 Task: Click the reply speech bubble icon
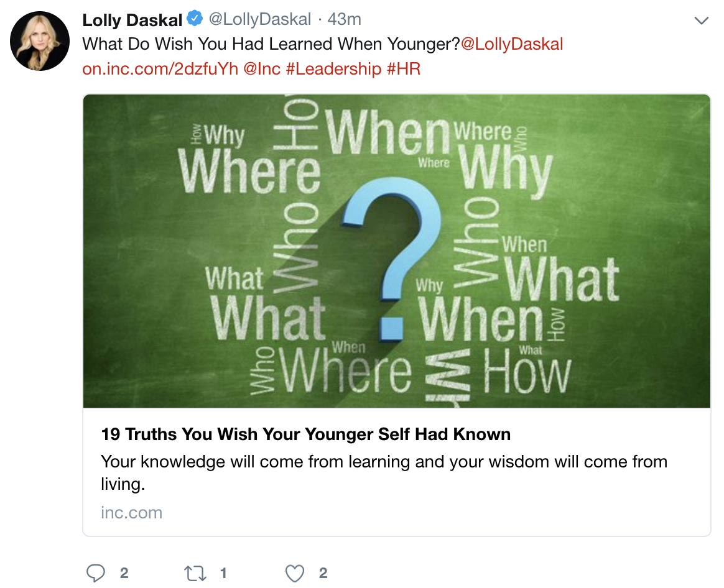click(x=96, y=572)
